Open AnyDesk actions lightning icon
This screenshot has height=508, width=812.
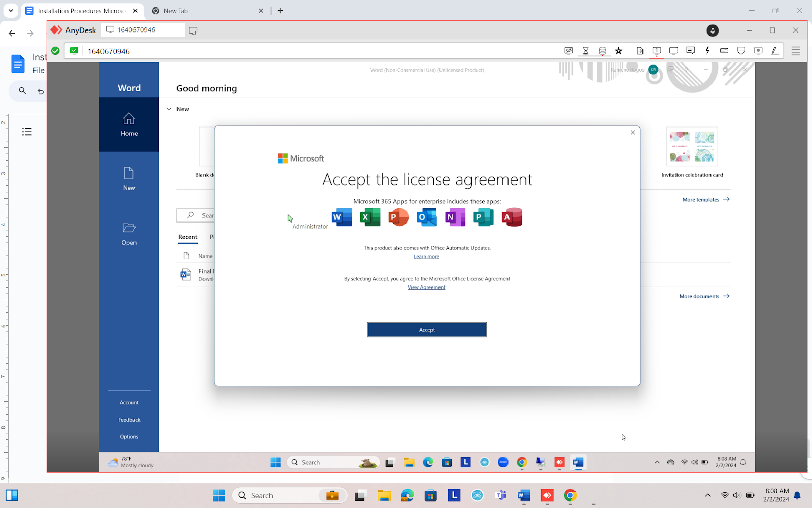coord(707,51)
